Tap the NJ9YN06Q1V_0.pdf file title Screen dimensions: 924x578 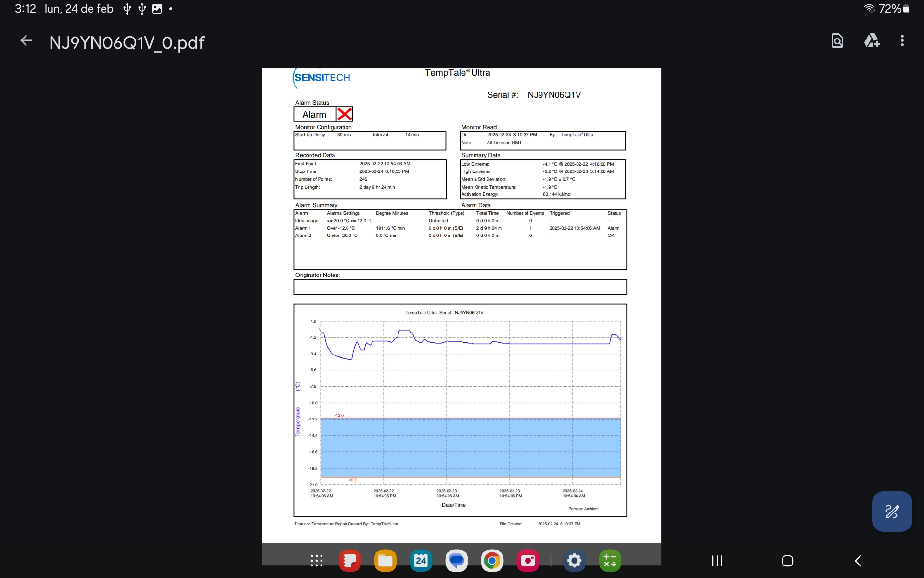(127, 42)
